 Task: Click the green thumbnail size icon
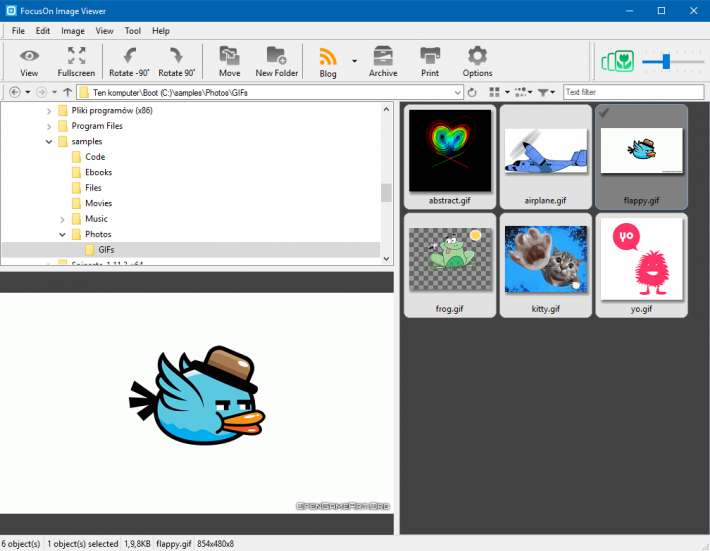[617, 61]
